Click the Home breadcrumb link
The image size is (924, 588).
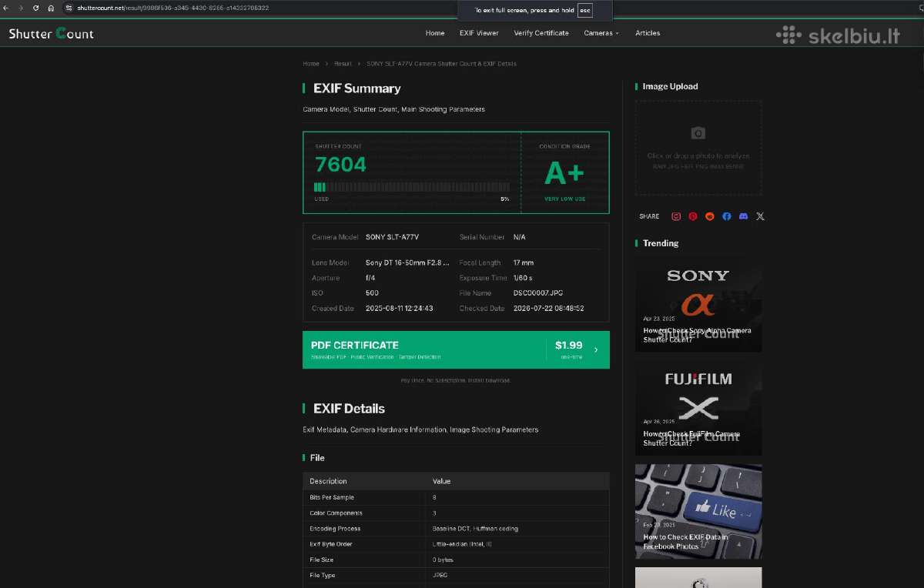[x=311, y=64]
